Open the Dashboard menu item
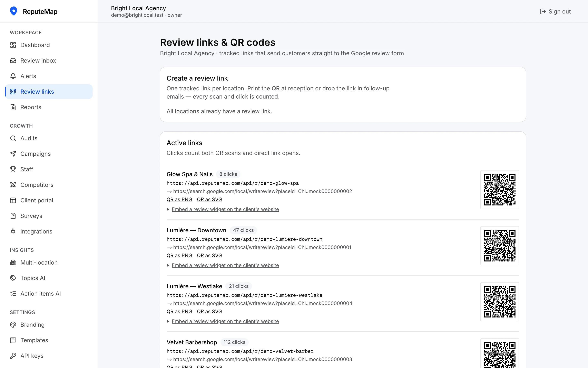Image resolution: width=588 pixels, height=368 pixels. click(x=49, y=45)
